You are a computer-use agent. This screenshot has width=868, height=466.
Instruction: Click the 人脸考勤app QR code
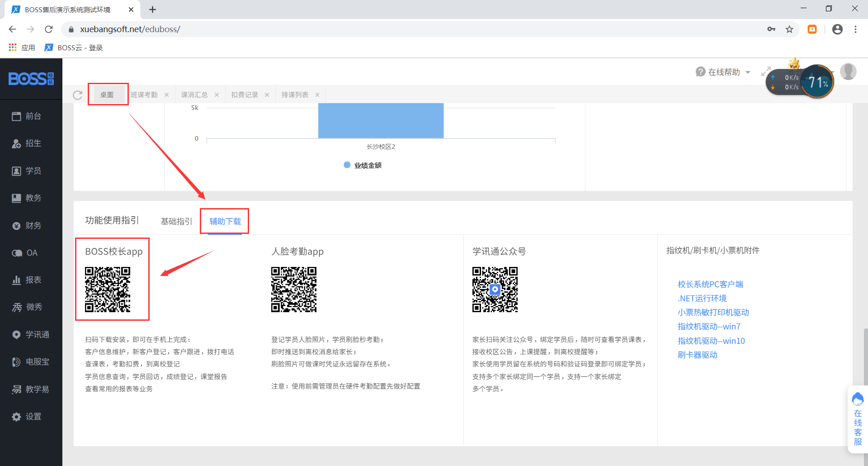294,290
